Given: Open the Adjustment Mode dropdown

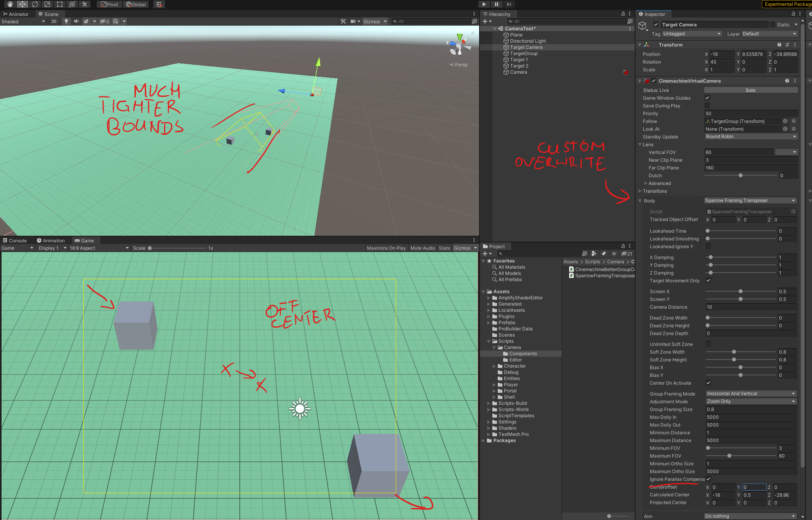Looking at the screenshot, I should (751, 401).
